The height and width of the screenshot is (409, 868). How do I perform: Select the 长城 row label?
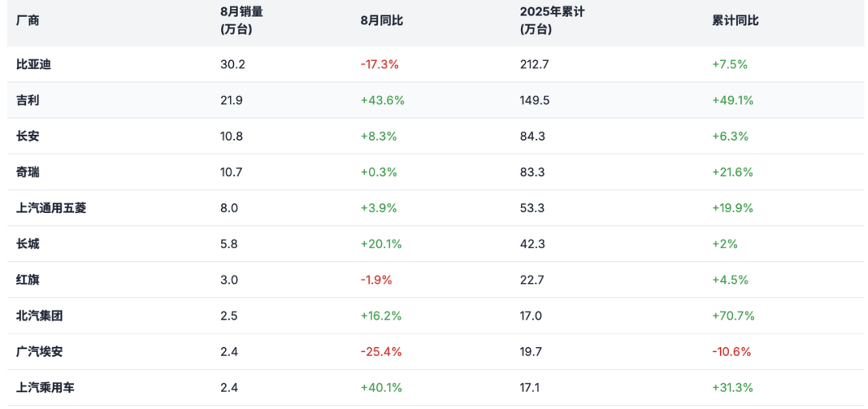pyautogui.click(x=27, y=243)
